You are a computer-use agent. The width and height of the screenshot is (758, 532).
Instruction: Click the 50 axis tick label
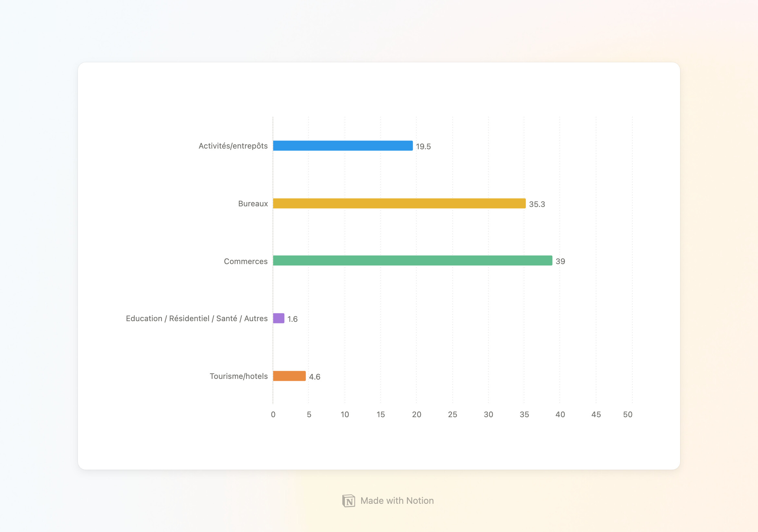tap(628, 415)
